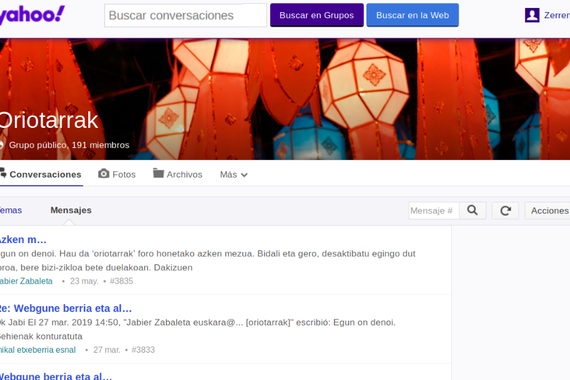Click the username next to the avatar
The image size is (570, 380).
click(557, 15)
